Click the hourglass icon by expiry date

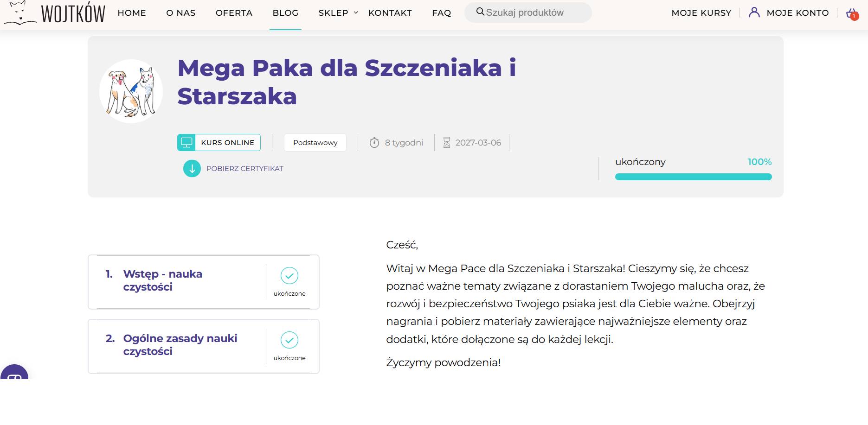(447, 143)
